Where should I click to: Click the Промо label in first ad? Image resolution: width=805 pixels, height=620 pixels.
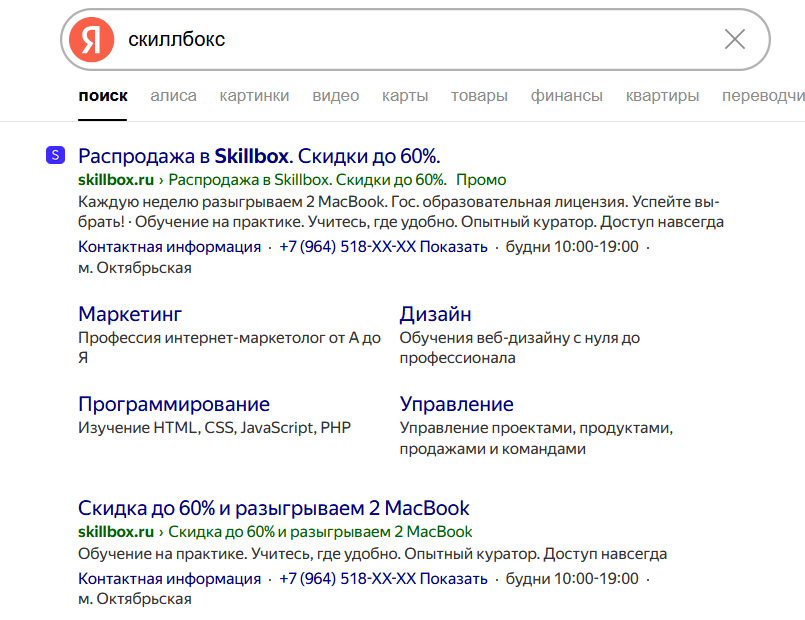[x=481, y=180]
